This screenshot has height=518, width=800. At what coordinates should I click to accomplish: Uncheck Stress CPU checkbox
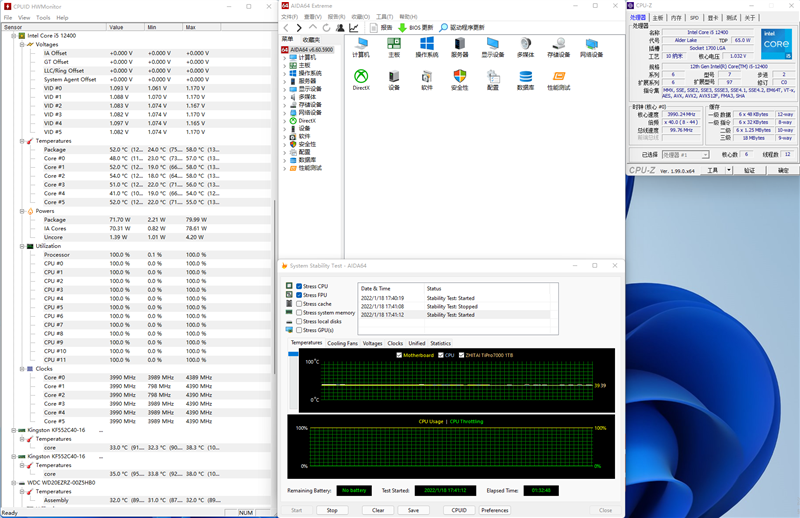(299, 286)
